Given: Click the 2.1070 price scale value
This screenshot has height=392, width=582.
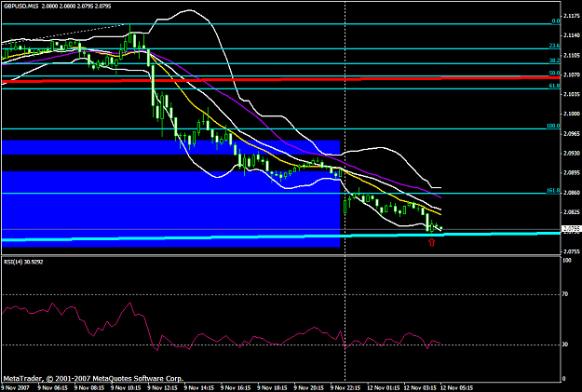Looking at the screenshot, I should pyautogui.click(x=572, y=74).
